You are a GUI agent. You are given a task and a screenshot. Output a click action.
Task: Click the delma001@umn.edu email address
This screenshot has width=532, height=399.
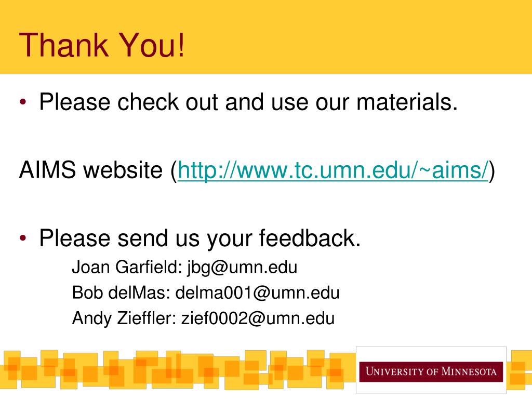(257, 292)
